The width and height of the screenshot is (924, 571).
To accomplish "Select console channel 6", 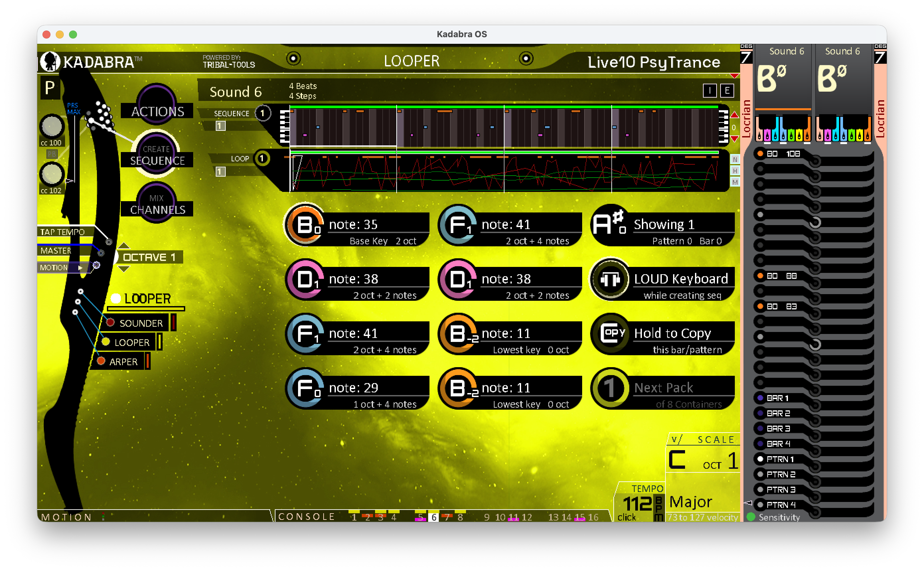I will (434, 517).
